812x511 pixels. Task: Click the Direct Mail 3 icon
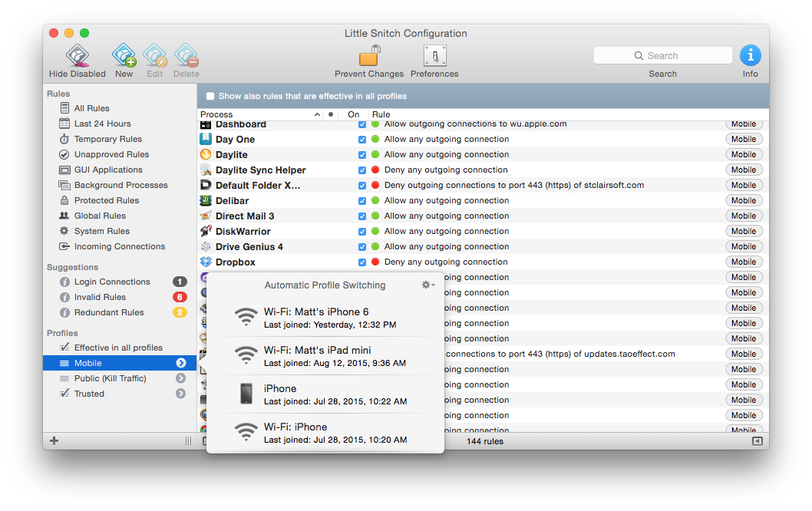tap(206, 216)
